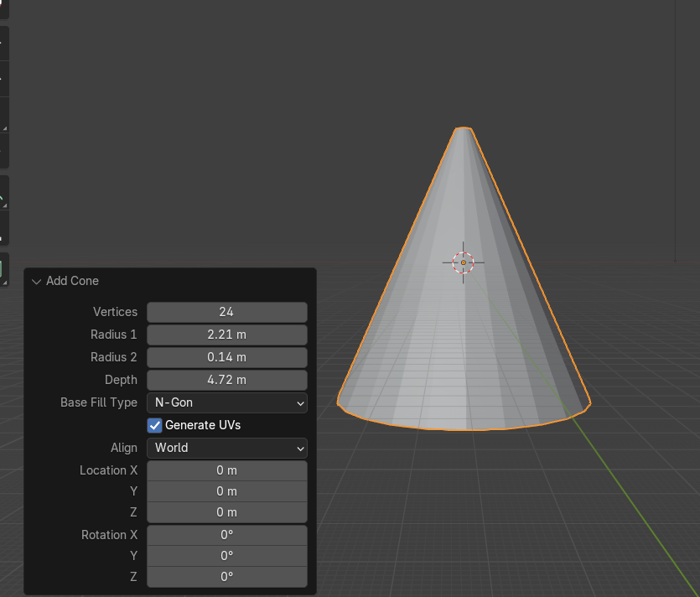Open the Align dropdown set to World
The height and width of the screenshot is (597, 700).
pyautogui.click(x=226, y=448)
